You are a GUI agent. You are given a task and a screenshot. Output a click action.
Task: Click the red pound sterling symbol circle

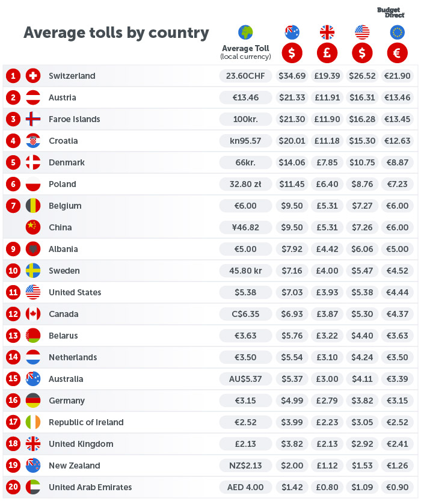pyautogui.click(x=327, y=53)
